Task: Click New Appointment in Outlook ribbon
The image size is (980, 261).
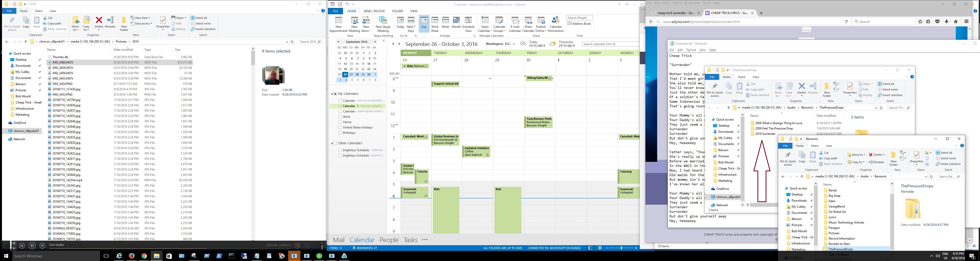Action: tap(338, 23)
